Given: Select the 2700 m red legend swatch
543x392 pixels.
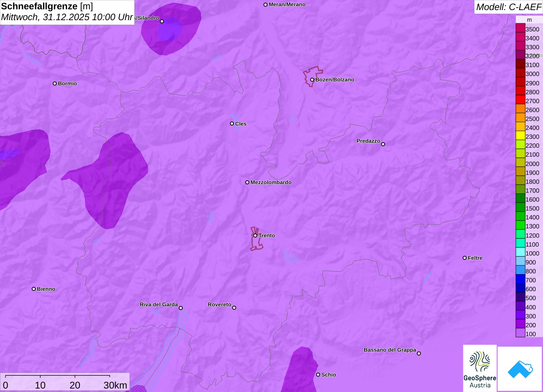Looking at the screenshot, I should pos(521,100).
